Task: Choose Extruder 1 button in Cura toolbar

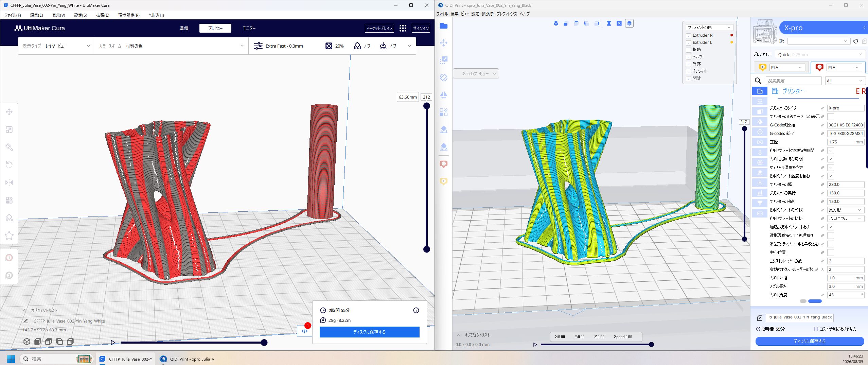Action: point(9,258)
